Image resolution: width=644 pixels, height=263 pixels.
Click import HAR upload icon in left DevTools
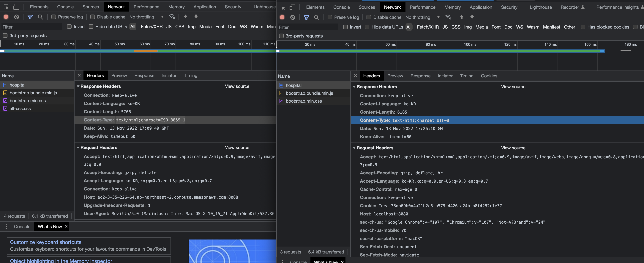pyautogui.click(x=185, y=17)
